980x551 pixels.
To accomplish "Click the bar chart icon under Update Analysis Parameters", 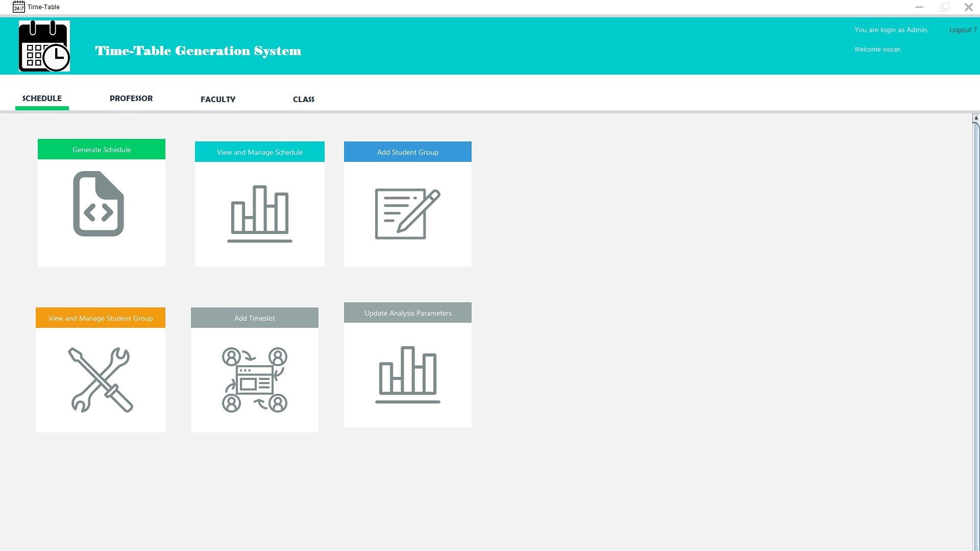I will (408, 375).
